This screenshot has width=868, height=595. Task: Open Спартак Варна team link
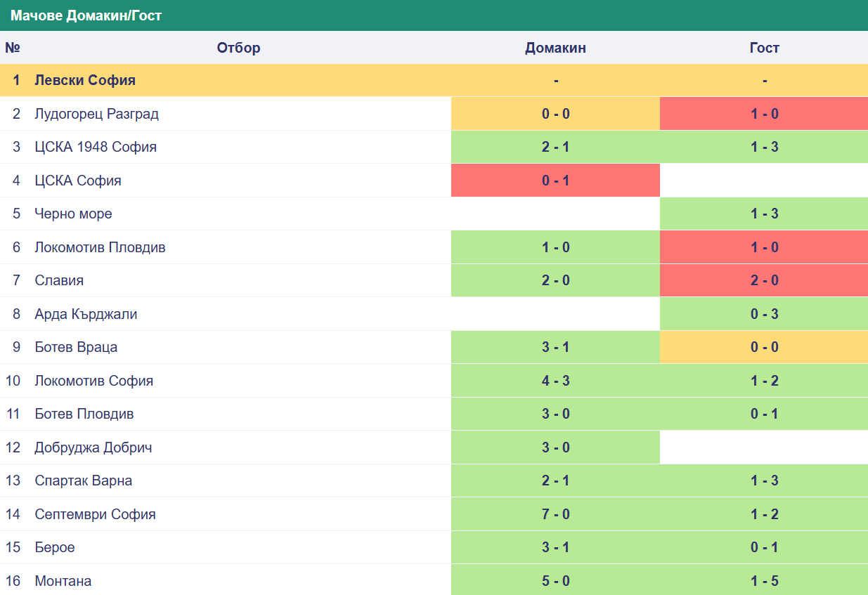(84, 480)
